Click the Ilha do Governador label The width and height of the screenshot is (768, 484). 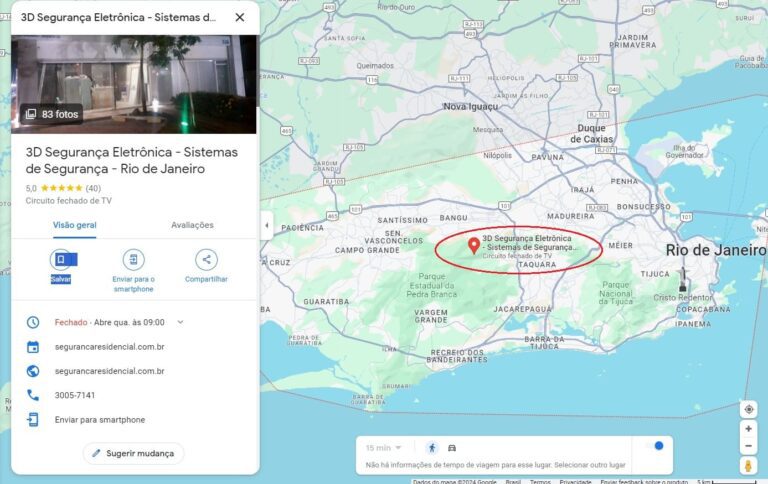[684, 151]
